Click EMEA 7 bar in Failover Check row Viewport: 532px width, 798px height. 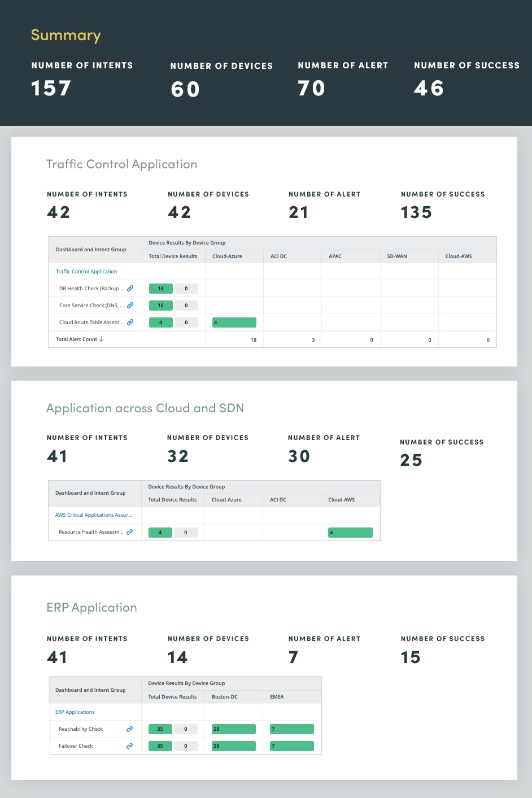pos(291,746)
